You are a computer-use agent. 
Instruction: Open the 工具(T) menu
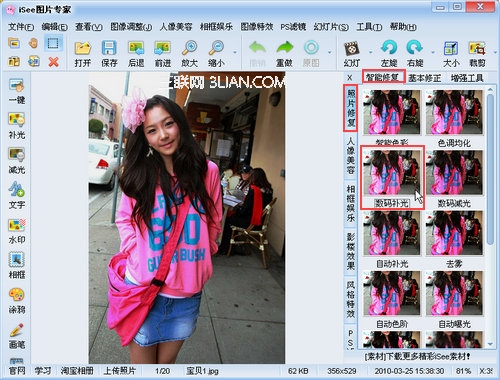pyautogui.click(x=369, y=27)
